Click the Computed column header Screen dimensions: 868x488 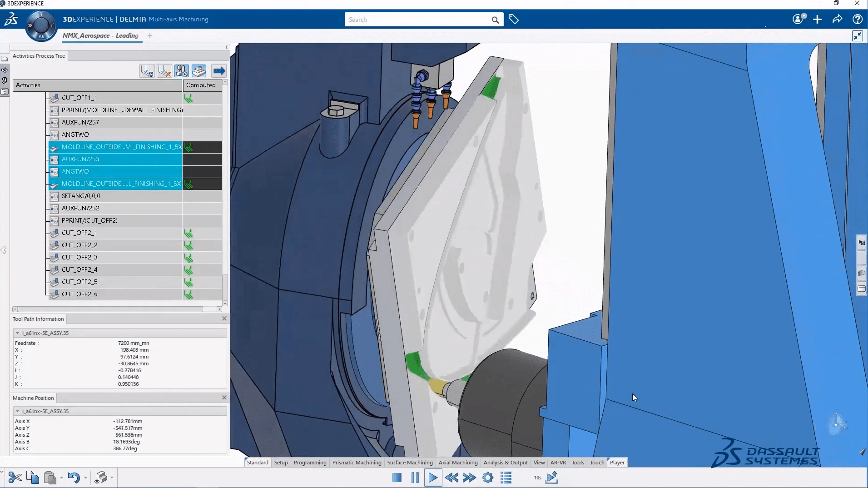tap(202, 85)
